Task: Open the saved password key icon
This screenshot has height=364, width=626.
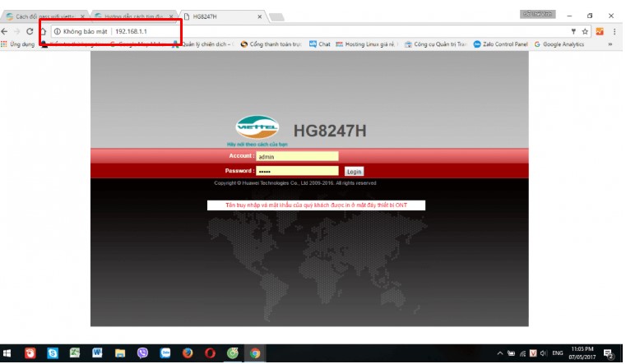Action: pos(573,31)
